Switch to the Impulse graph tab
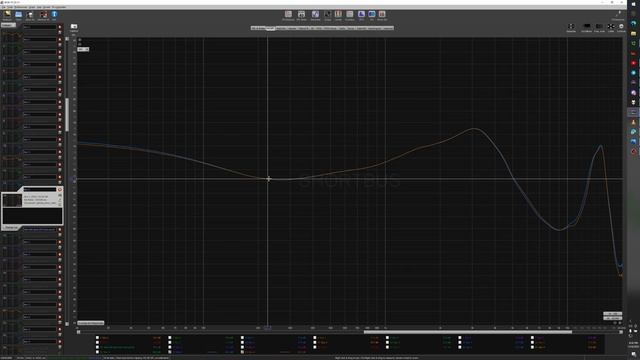Image resolution: width=640 pixels, height=360 pixels. pos(292,28)
